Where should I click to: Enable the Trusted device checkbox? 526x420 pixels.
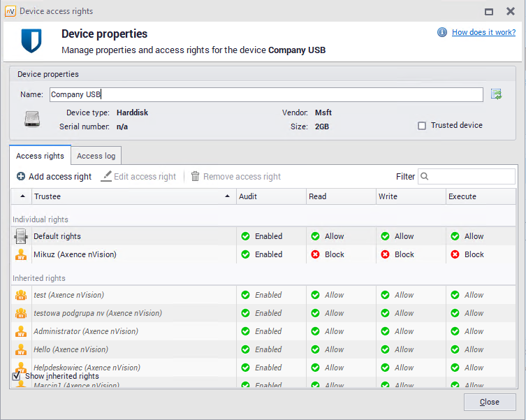pyautogui.click(x=422, y=126)
